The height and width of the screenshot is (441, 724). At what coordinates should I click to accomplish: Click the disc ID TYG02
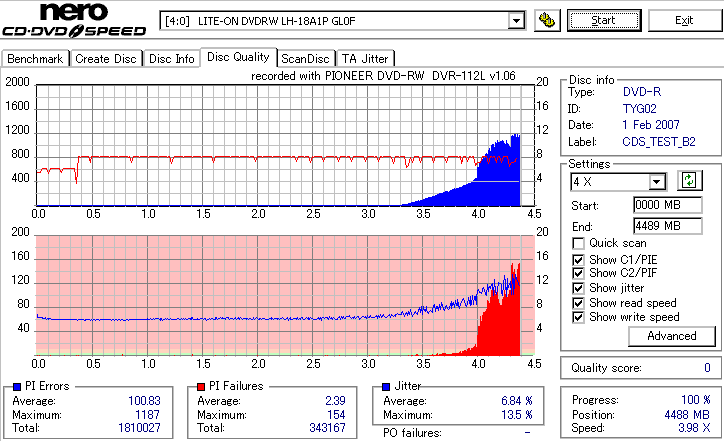click(x=640, y=109)
